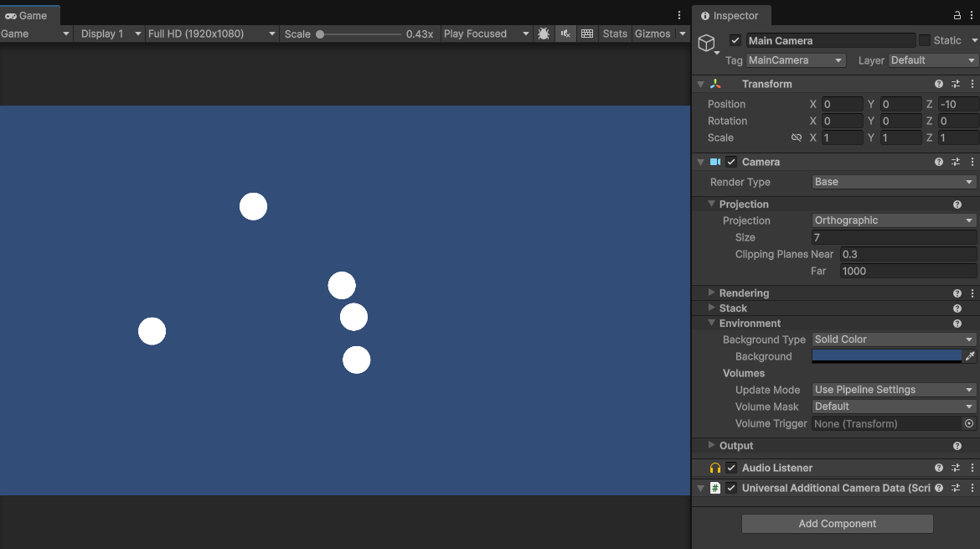Expand the Output section

[711, 445]
